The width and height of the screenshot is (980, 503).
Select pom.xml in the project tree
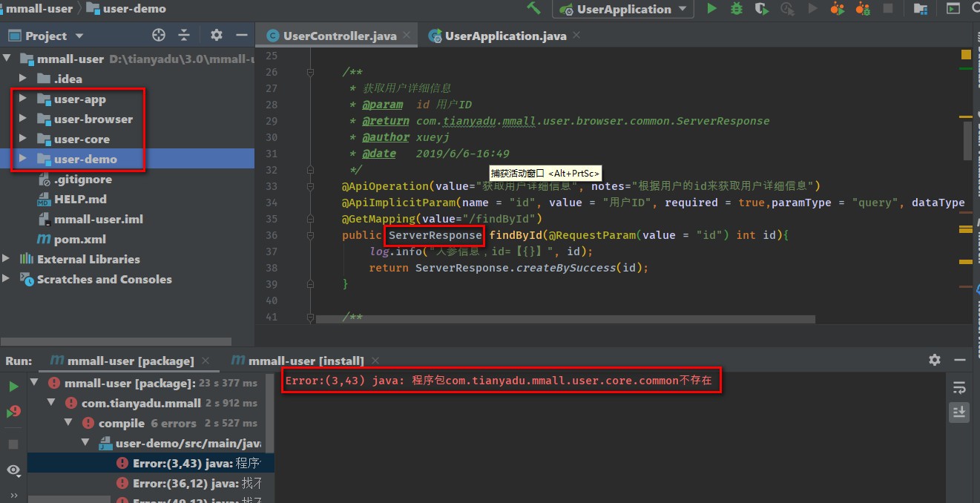(80, 240)
